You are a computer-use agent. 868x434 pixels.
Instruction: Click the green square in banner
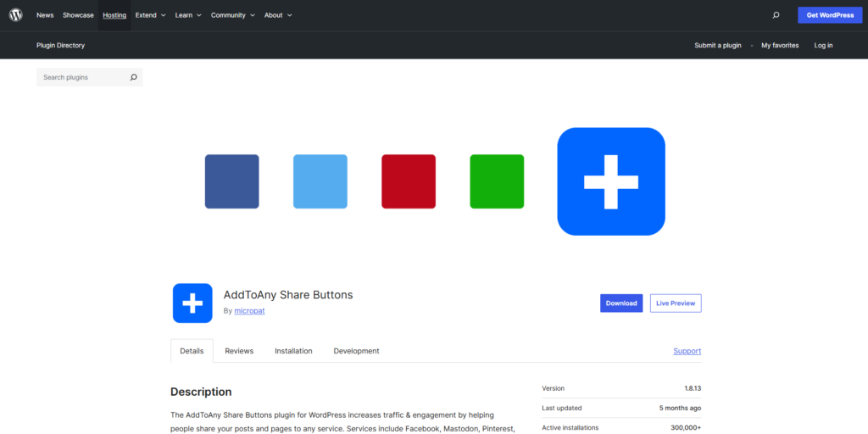(497, 181)
